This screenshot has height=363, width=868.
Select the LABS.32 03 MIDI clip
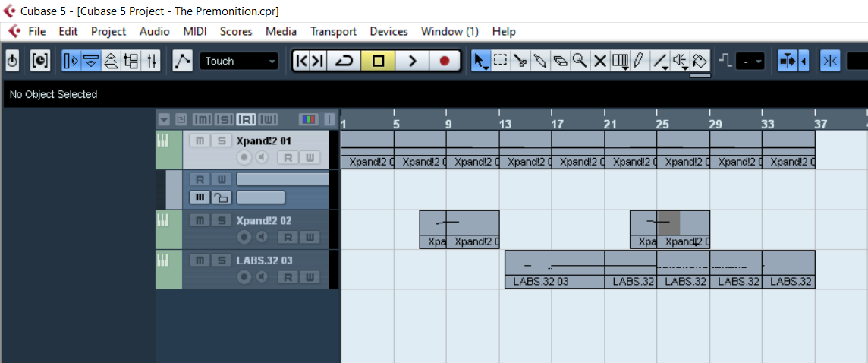point(555,270)
